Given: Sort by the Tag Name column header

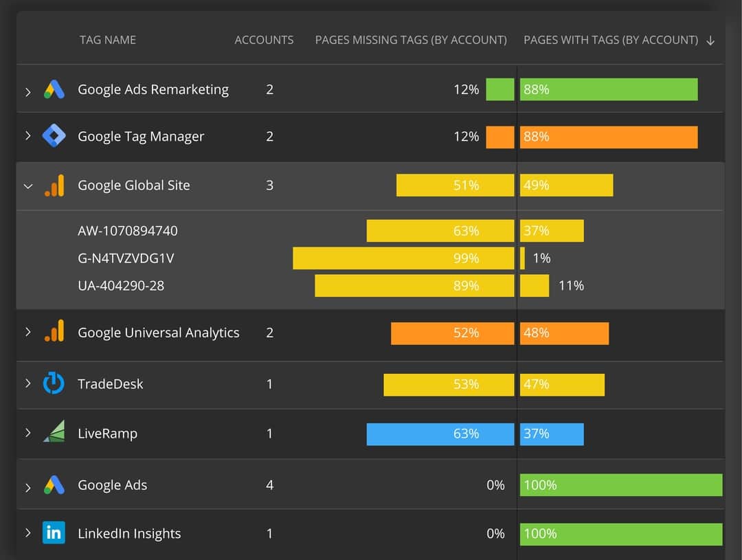Looking at the screenshot, I should [x=107, y=40].
